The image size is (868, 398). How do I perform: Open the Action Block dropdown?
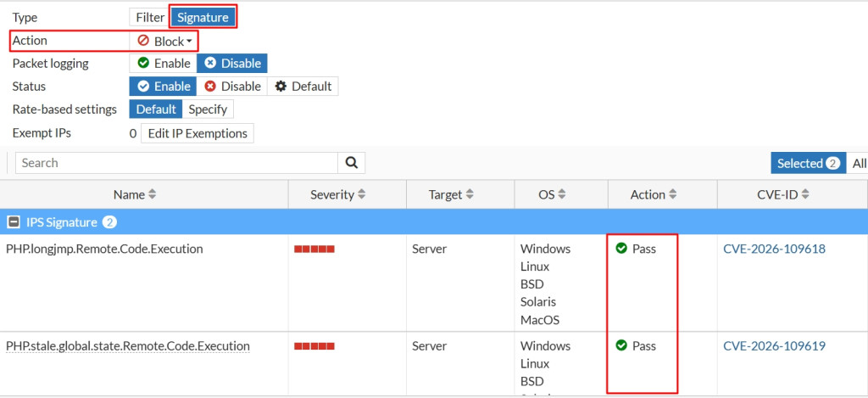(x=164, y=41)
